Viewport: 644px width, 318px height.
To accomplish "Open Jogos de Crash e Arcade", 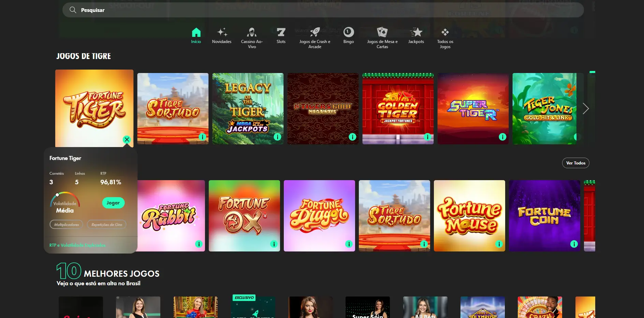I will (315, 38).
